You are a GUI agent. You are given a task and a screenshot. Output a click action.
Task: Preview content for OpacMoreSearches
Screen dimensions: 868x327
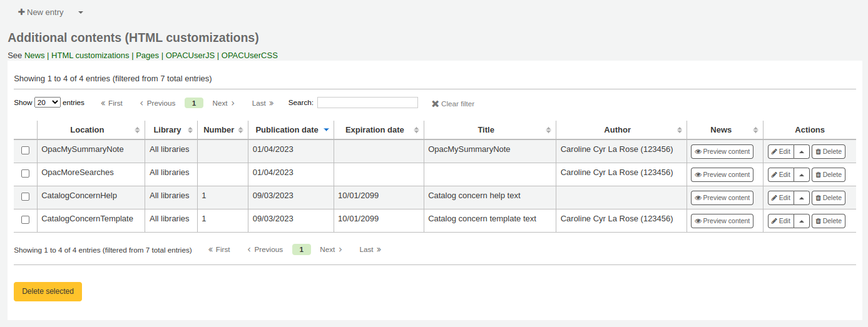(722, 174)
